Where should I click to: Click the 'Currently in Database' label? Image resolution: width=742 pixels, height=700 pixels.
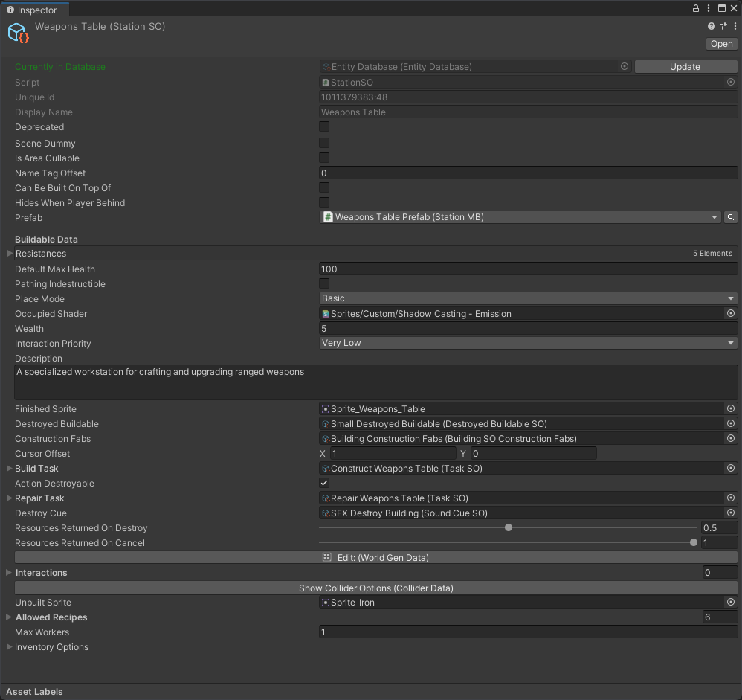click(x=60, y=67)
